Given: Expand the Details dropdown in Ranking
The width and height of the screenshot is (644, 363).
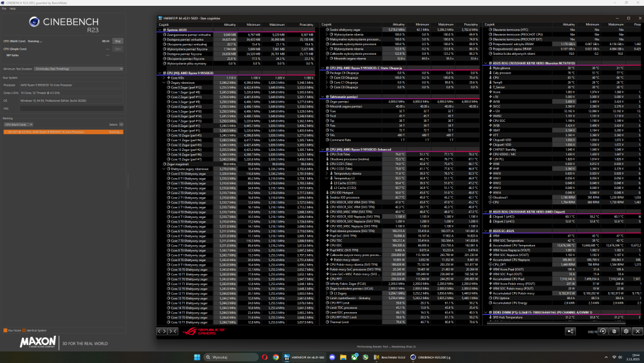Looking at the screenshot, I should tap(121, 124).
